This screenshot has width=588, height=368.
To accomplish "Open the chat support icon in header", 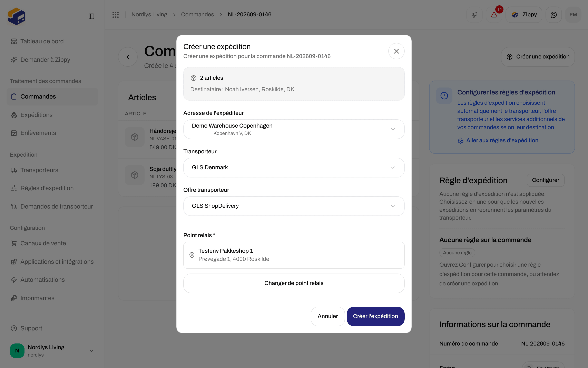I will [553, 15].
